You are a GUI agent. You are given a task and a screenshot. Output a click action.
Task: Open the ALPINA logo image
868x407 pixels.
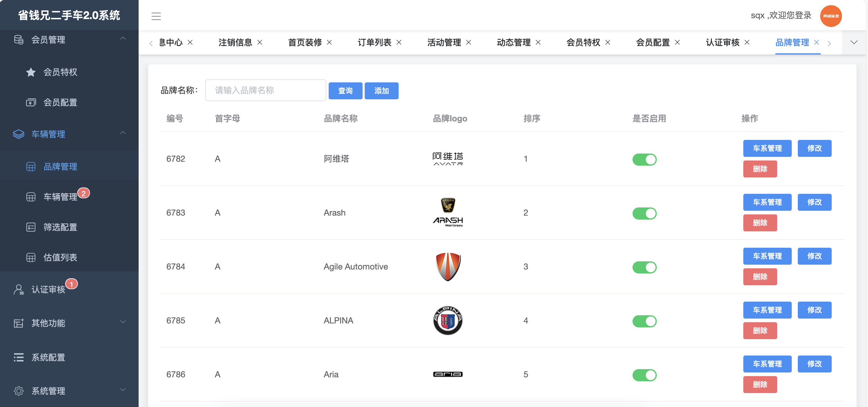pos(448,320)
